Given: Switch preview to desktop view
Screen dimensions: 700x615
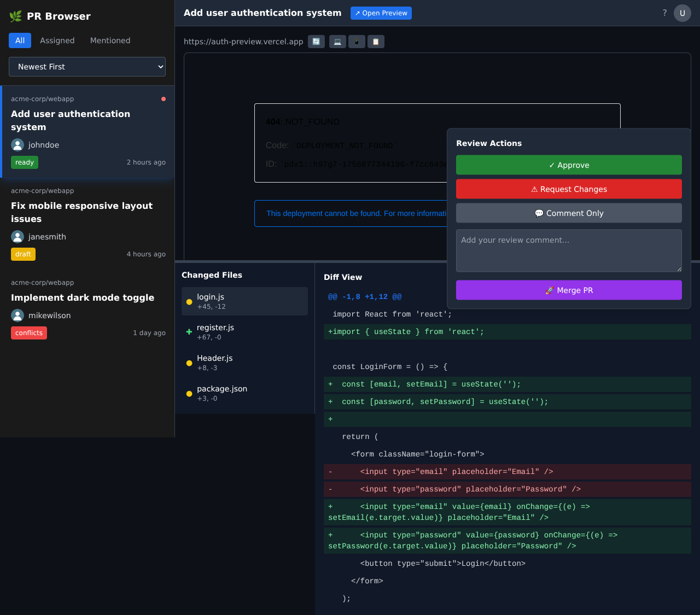Looking at the screenshot, I should click(337, 41).
